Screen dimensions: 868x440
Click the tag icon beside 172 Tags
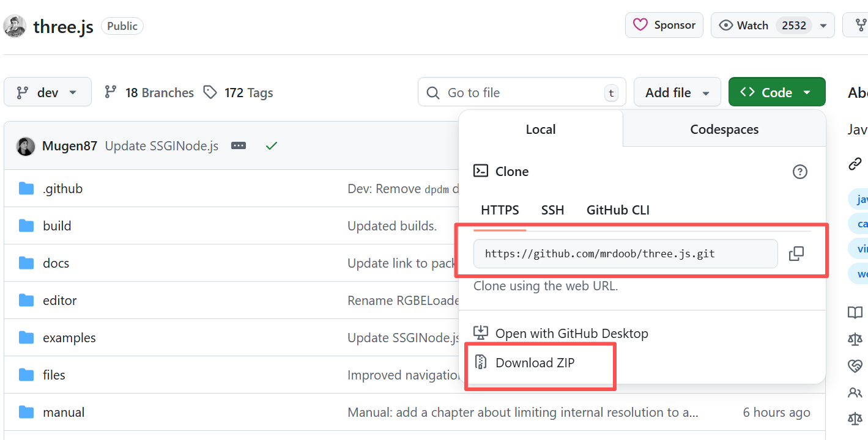pos(210,92)
